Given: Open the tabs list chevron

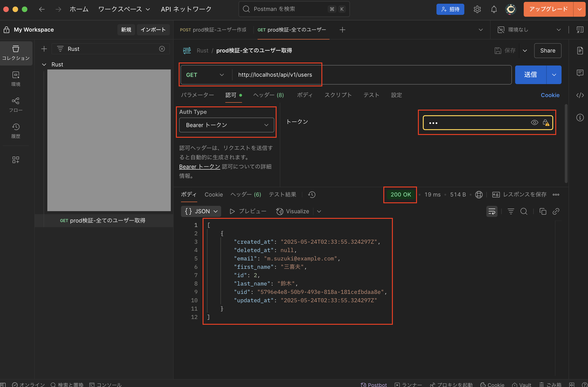Looking at the screenshot, I should pyautogui.click(x=481, y=30).
